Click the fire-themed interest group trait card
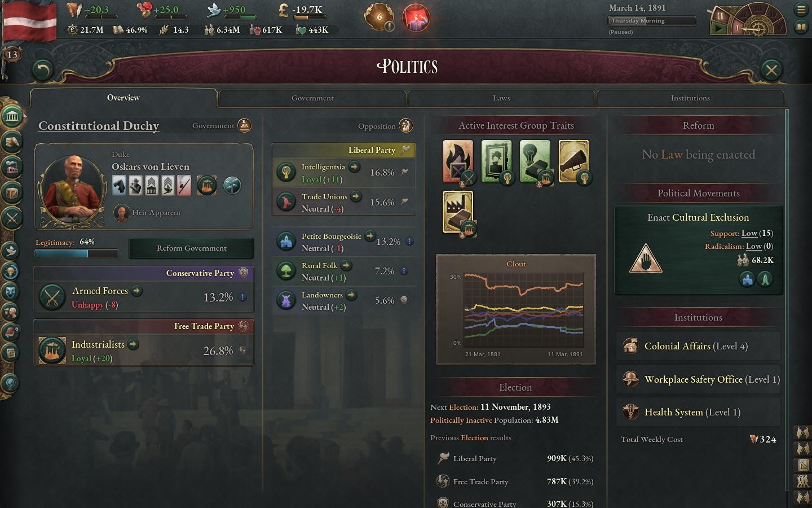The width and height of the screenshot is (812, 508). [458, 161]
